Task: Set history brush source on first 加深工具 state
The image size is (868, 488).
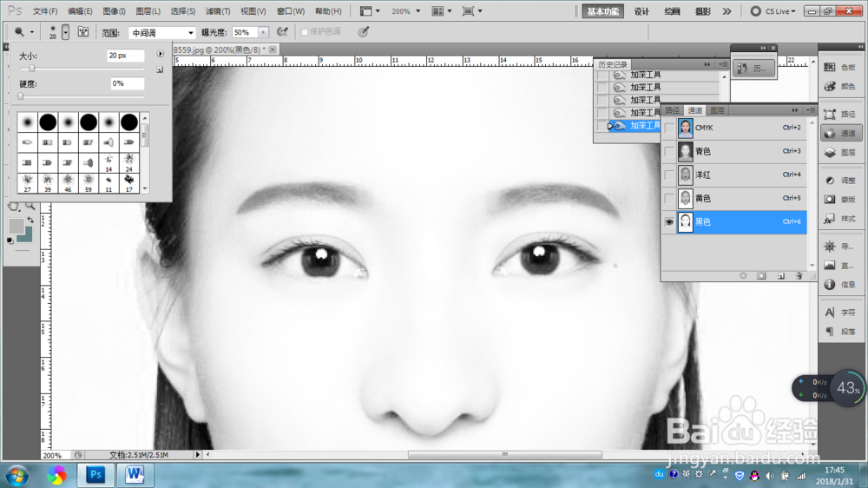Action: (x=602, y=75)
